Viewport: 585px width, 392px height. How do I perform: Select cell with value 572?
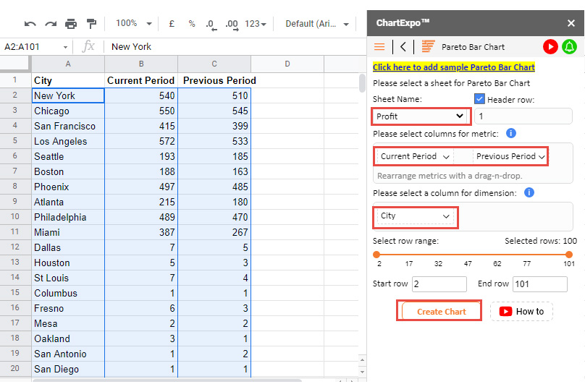(141, 141)
